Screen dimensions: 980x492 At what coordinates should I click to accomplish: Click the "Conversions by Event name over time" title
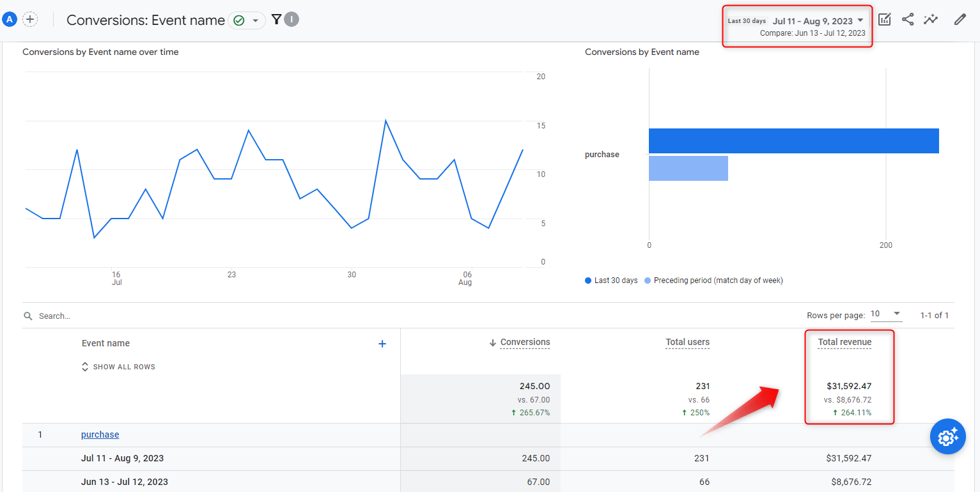[x=100, y=52]
